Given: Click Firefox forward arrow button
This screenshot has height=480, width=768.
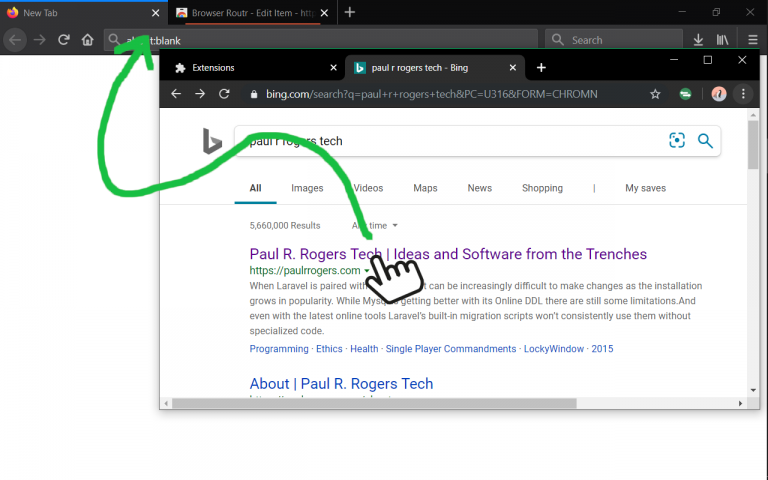Looking at the screenshot, I should pos(39,40).
